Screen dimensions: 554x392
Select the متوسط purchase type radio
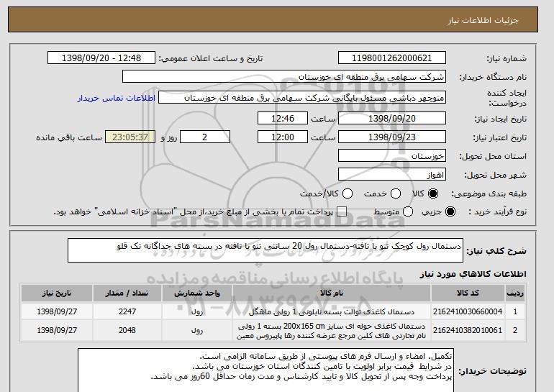pos(408,211)
